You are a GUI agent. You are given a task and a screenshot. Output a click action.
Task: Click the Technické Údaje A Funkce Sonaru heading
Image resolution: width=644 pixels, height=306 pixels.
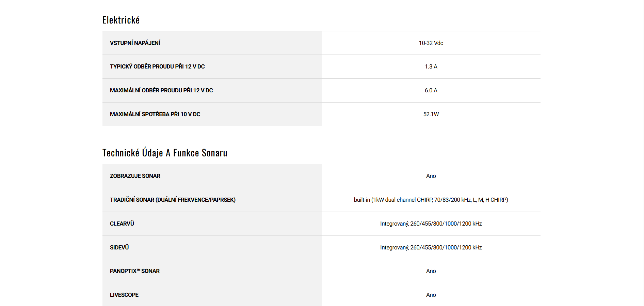click(165, 153)
